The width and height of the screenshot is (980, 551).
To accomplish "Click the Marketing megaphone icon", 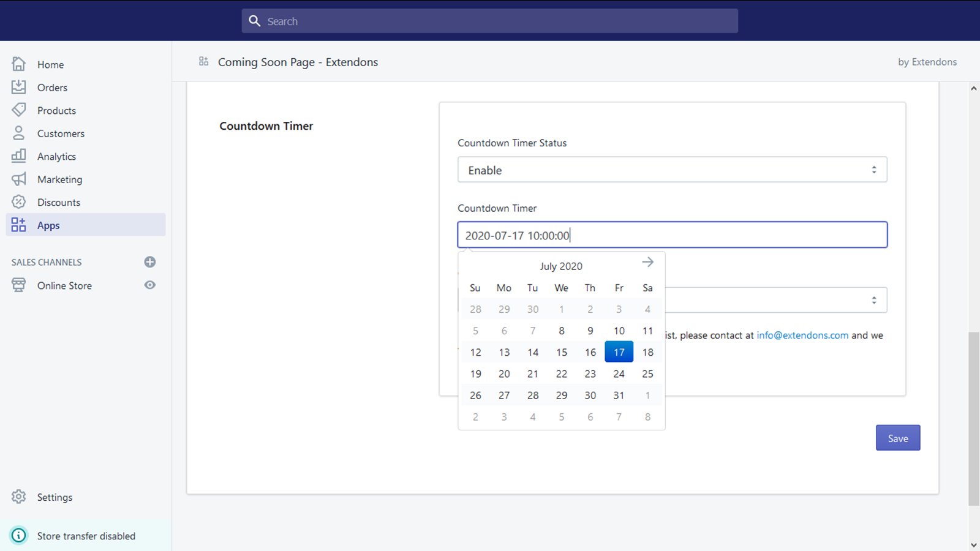I will pos(19,179).
